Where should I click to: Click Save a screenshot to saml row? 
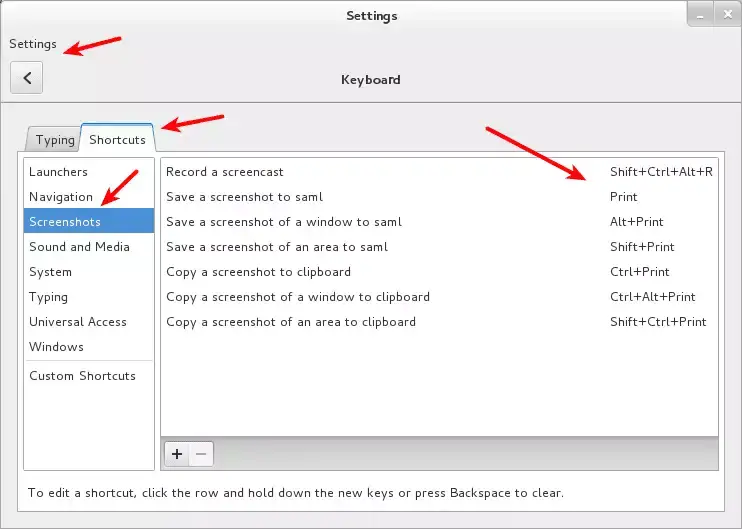pyautogui.click(x=439, y=197)
